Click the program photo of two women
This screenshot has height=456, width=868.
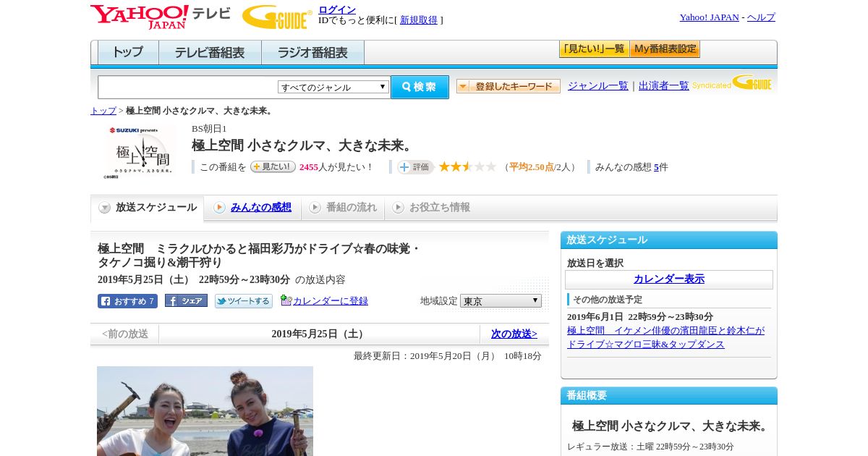click(x=205, y=411)
